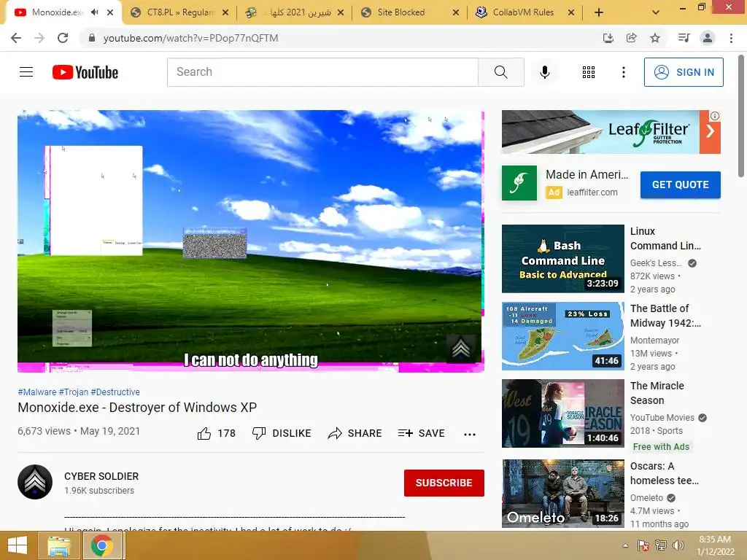747x560 pixels.
Task: Open the CYBER SOLDIER channel name link
Action: (x=101, y=476)
